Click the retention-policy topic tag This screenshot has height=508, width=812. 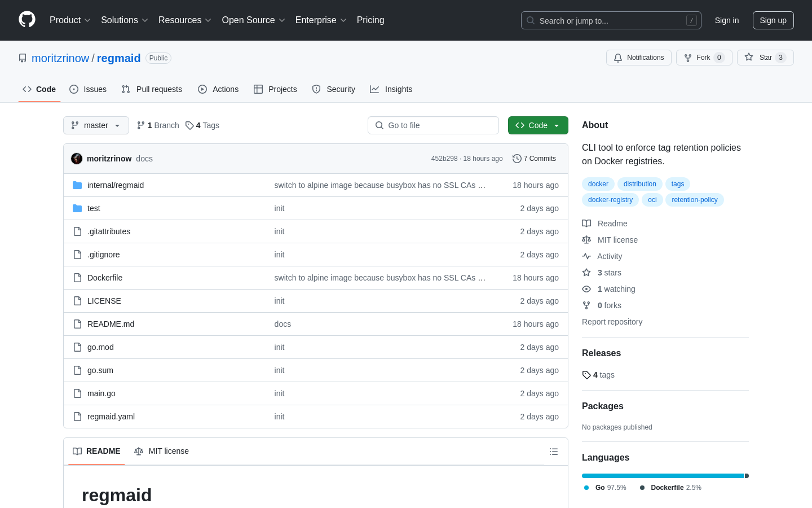click(695, 200)
